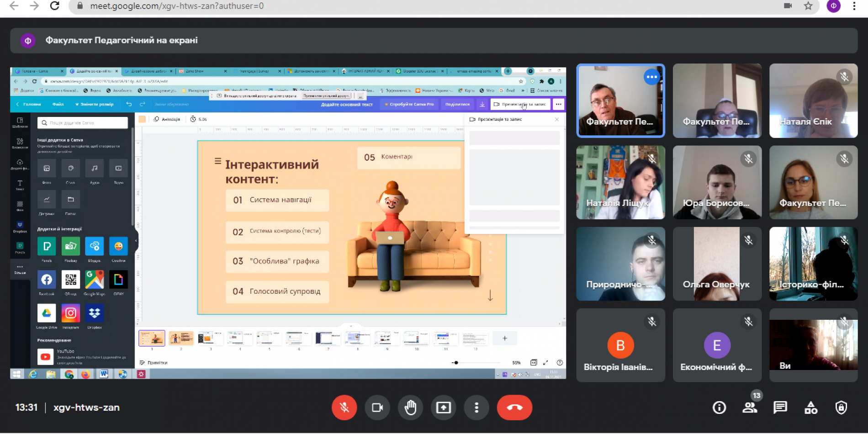The image size is (868, 434).
Task: Open the chat panel icon
Action: pos(780,408)
